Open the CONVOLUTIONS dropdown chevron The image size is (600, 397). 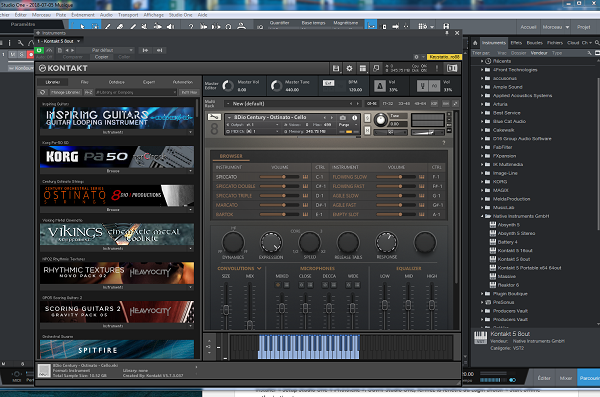coord(259,268)
